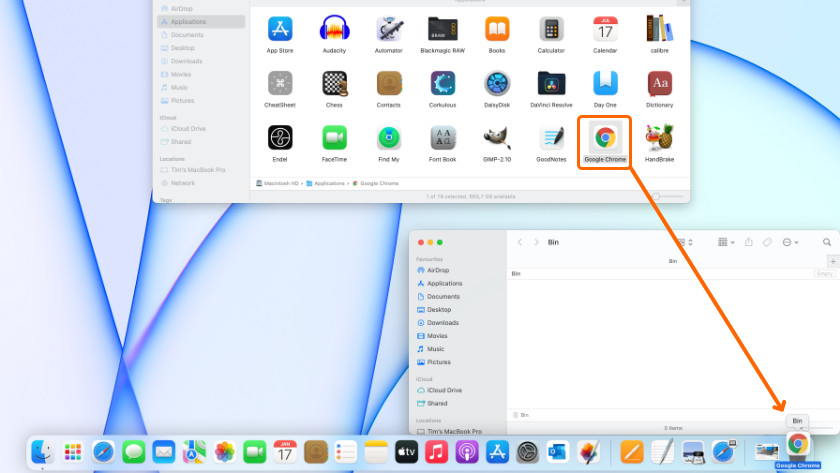840x473 pixels.
Task: Open FaceTime in the Applications window
Action: (334, 138)
